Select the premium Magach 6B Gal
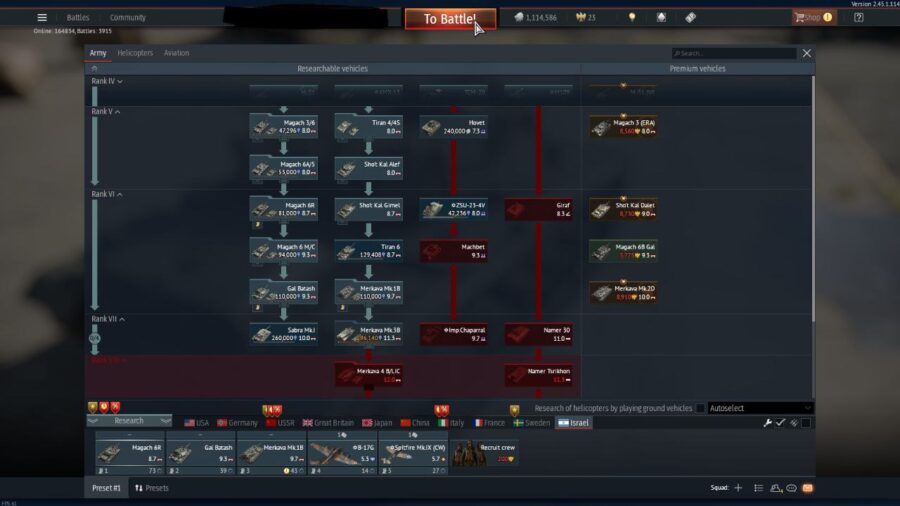Viewport: 900px width, 506px height. (x=623, y=251)
